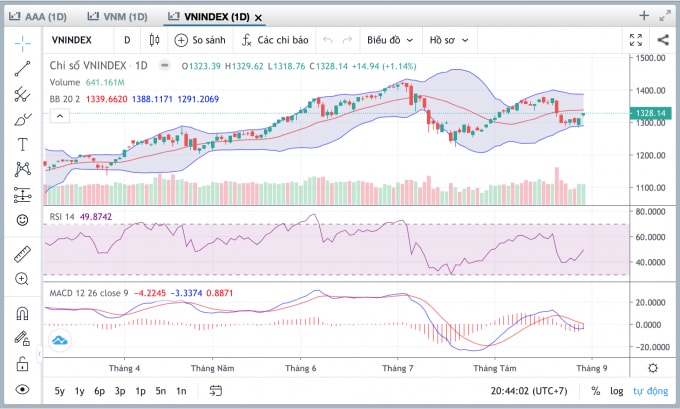The width and height of the screenshot is (680, 409).
Task: Click the VNINDEX symbol search field
Action: [x=72, y=40]
